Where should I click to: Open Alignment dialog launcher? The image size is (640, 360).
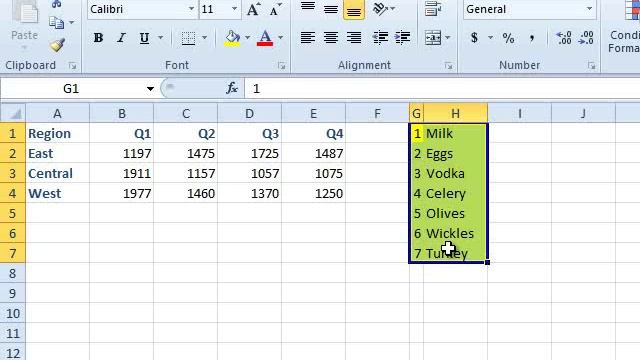pyautogui.click(x=449, y=65)
